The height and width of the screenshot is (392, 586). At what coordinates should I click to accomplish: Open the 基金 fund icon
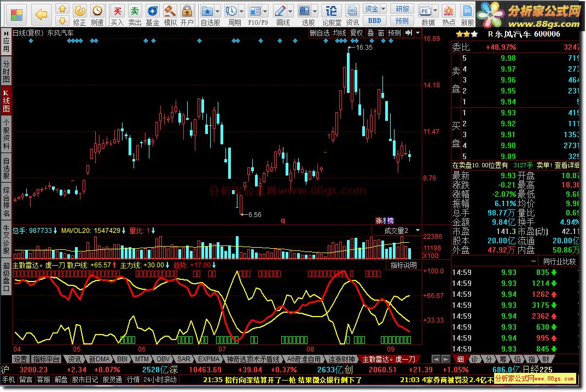[153, 15]
